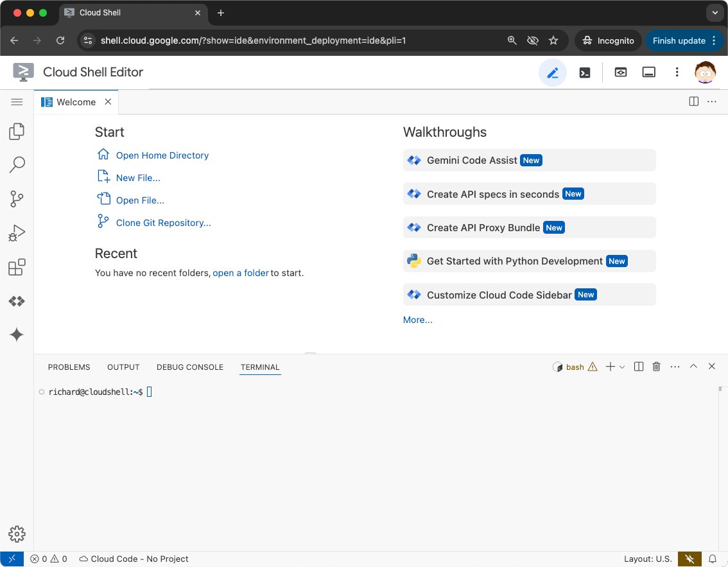Open the terminal button in header
Viewport: 728px width, 567px height.
pos(585,73)
